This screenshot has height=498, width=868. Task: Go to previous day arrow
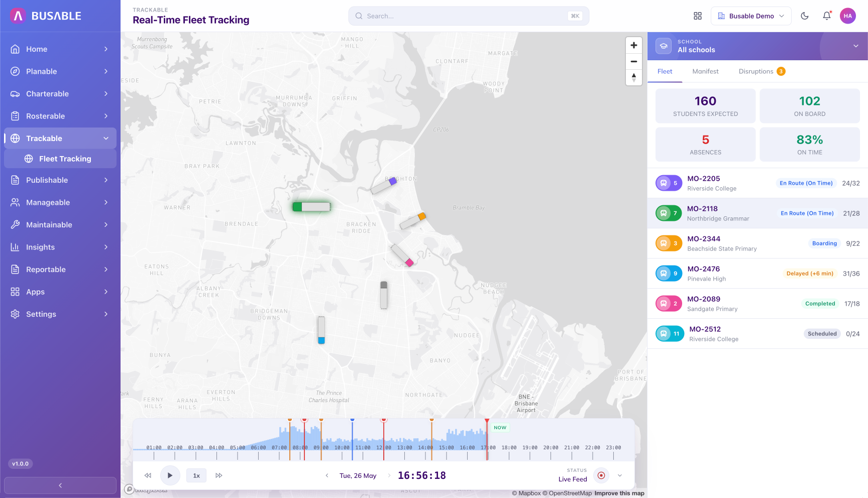[327, 475]
